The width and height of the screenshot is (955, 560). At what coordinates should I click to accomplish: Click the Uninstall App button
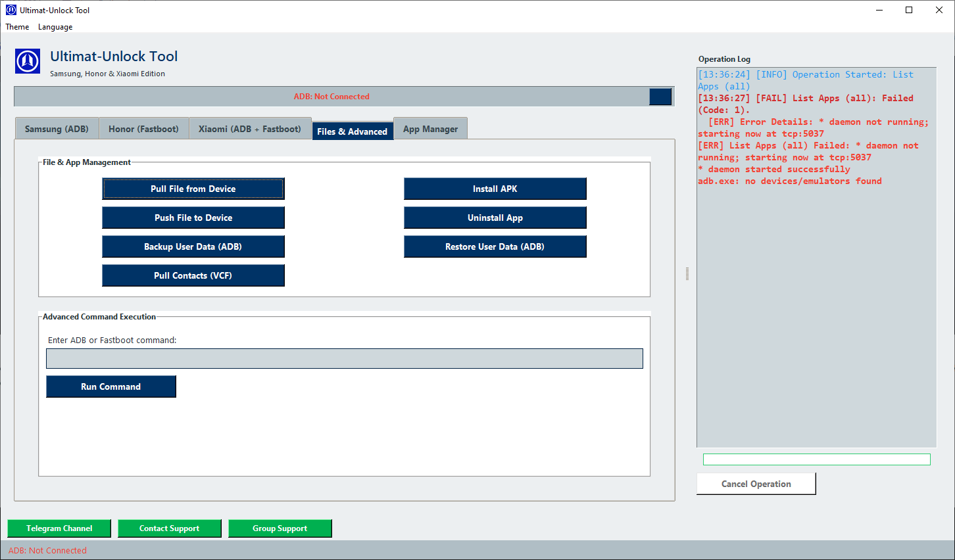click(x=495, y=218)
